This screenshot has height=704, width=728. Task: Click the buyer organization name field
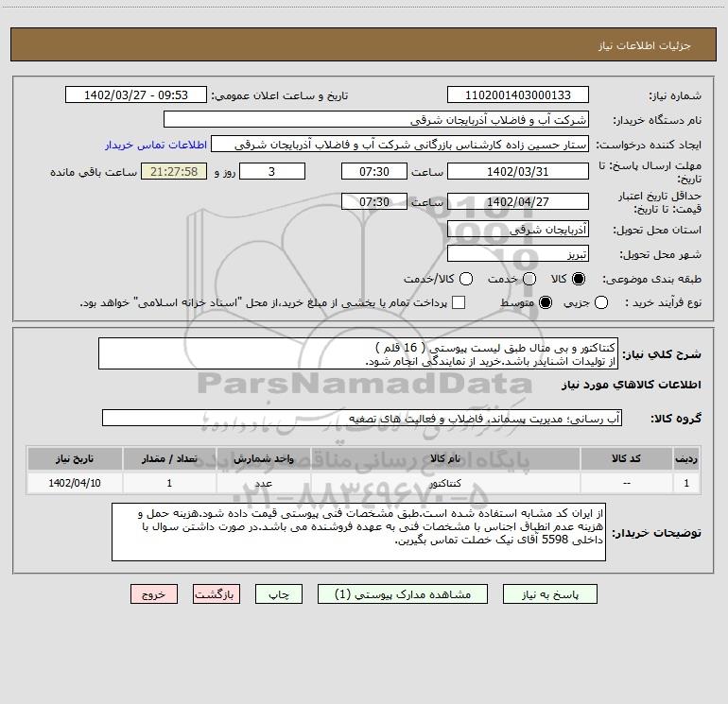[x=376, y=120]
